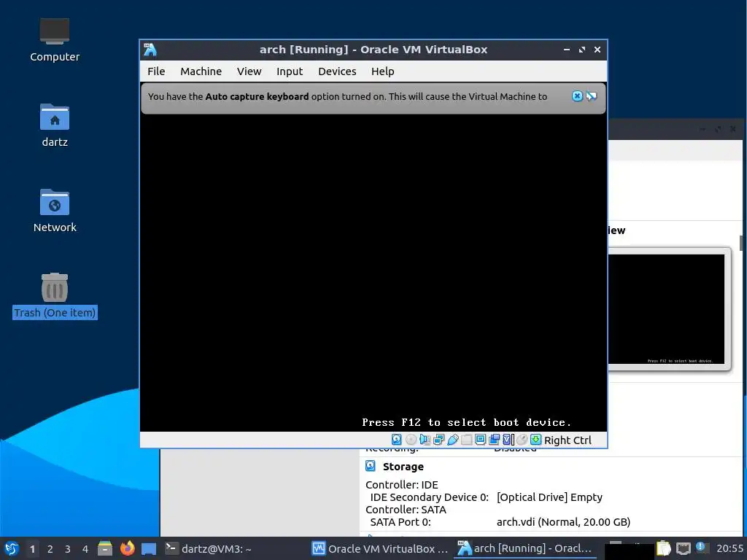
Task: Click the don't-show-again icon on notification
Action: tap(591, 96)
